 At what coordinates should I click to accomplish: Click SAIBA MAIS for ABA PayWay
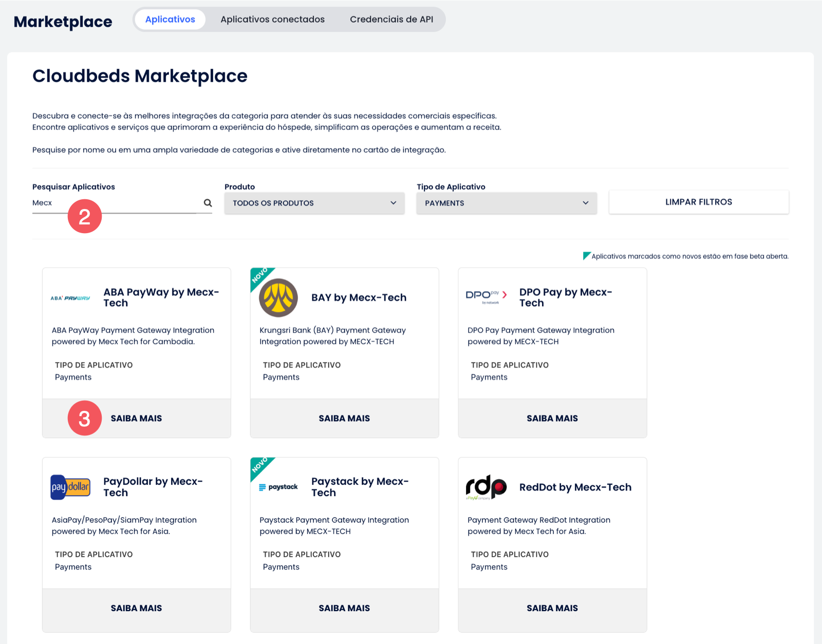coord(137,419)
